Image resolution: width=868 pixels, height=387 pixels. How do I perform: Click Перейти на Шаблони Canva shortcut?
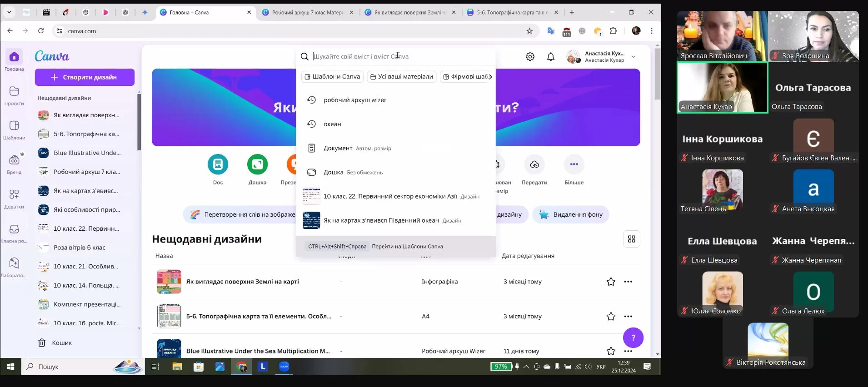tap(396, 246)
